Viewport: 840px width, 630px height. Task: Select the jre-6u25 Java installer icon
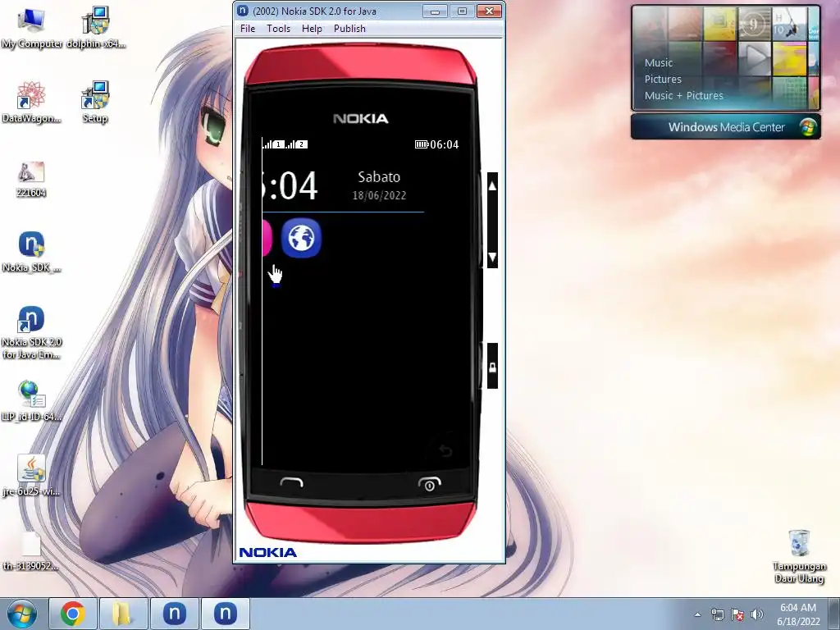coord(31,476)
